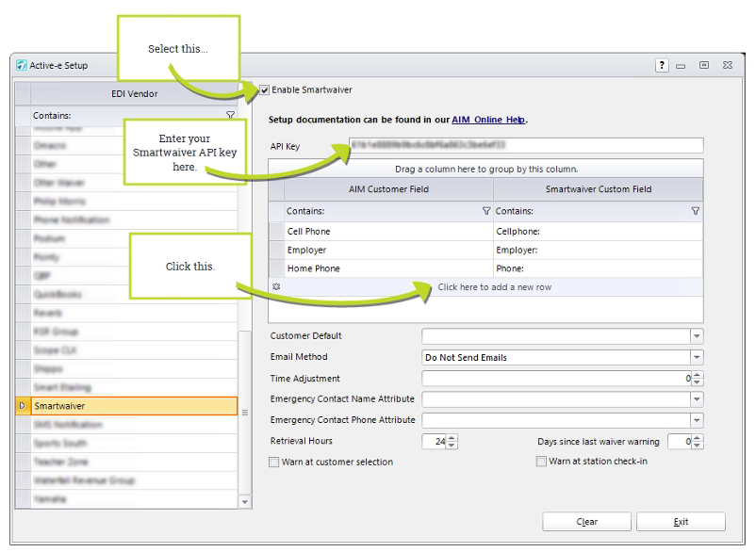Sort by Smartwaiver Custom Field header

(x=599, y=189)
